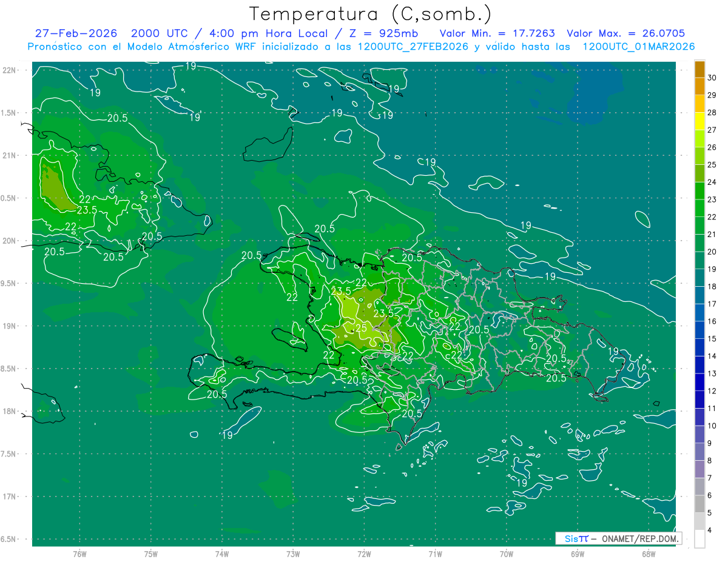Select the 1200UTC_27FEB2026 initialization time

coord(413,47)
